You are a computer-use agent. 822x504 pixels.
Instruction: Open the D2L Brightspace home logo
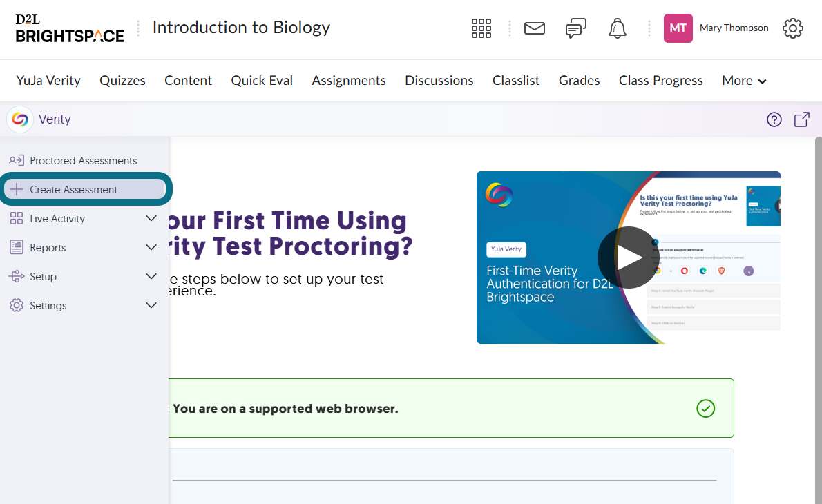tap(70, 28)
